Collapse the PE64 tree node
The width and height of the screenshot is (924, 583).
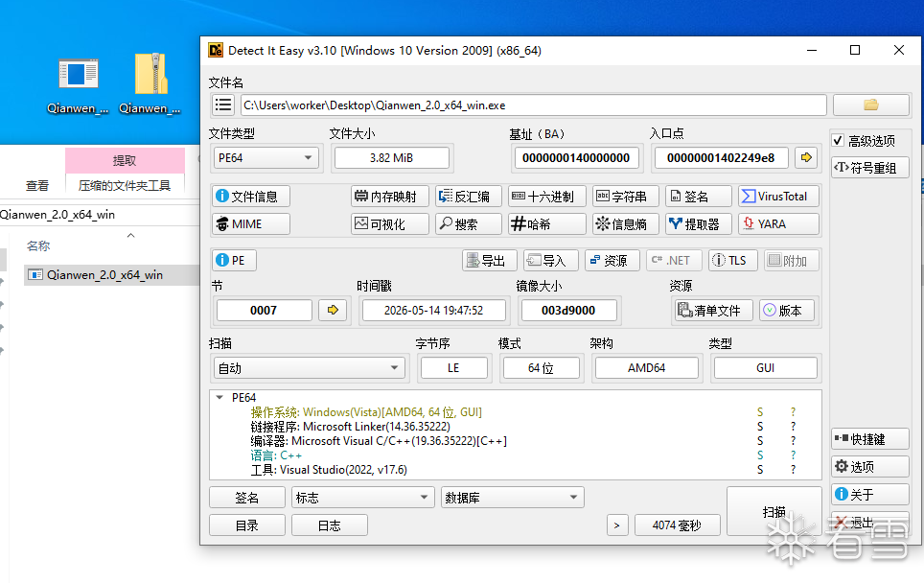(219, 397)
